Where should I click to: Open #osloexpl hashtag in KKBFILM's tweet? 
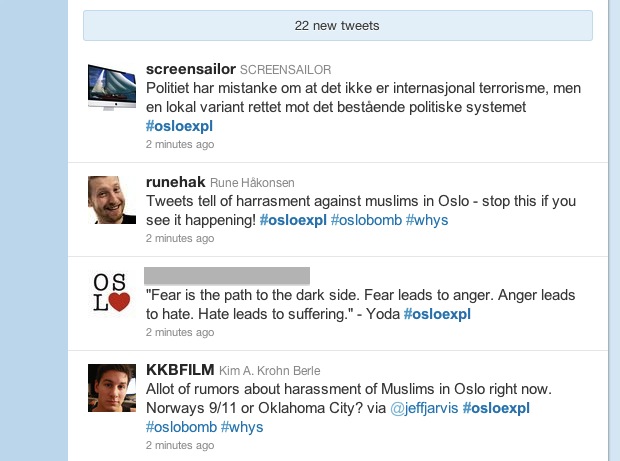pos(496,408)
